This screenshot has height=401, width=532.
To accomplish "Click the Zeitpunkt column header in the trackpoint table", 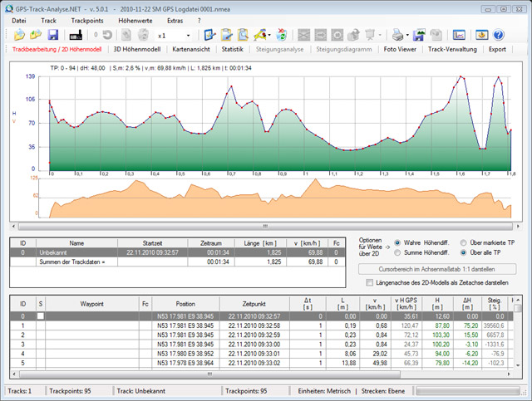I will coord(254,304).
